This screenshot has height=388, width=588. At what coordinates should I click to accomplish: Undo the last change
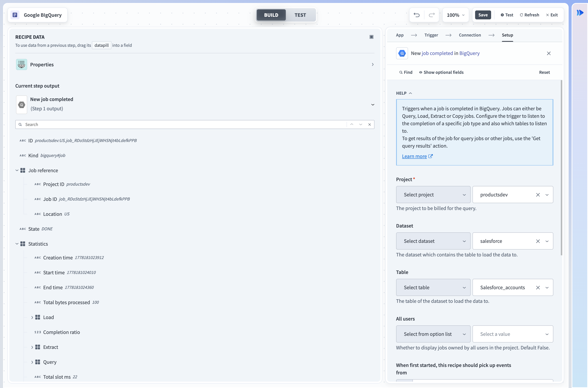pyautogui.click(x=417, y=15)
